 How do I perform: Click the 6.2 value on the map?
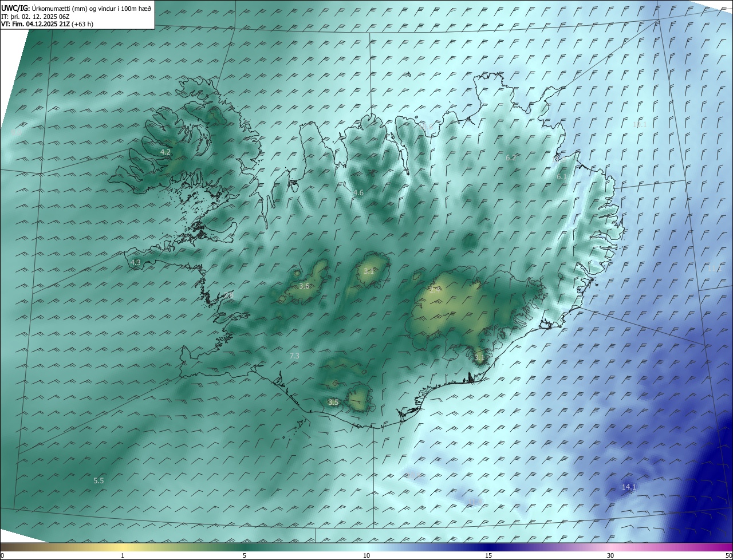click(511, 157)
